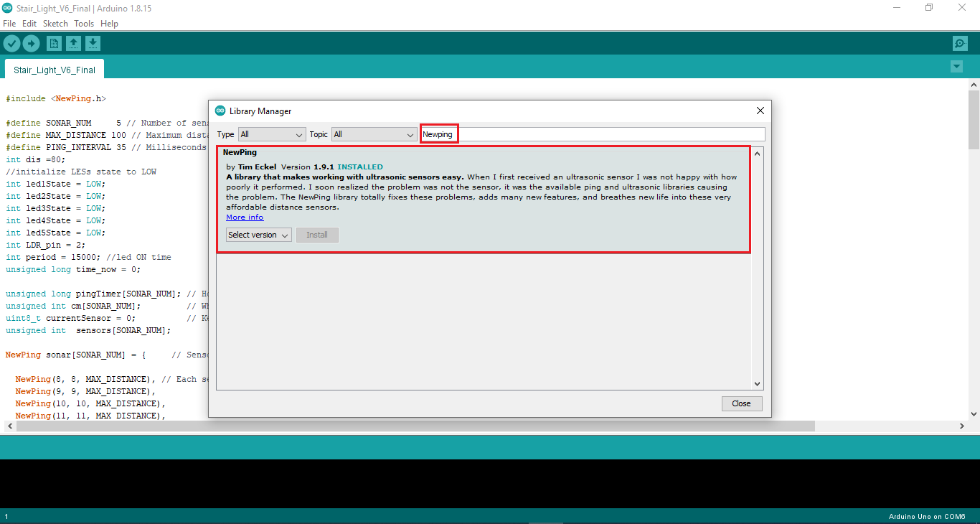Expand the Type dropdown in Library Manager

point(272,134)
